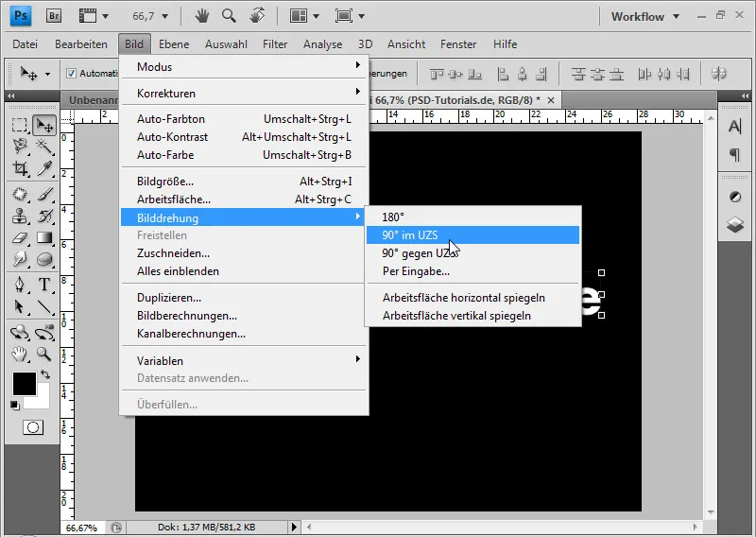Image resolution: width=756 pixels, height=537 pixels.
Task: Select the Lasso tool
Action: (20, 146)
